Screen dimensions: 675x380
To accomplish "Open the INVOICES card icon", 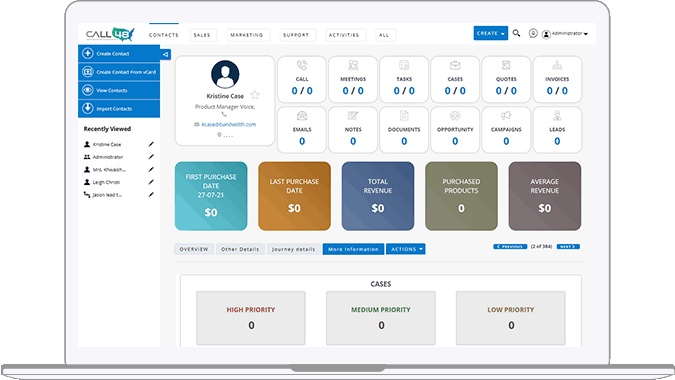I will (557, 65).
